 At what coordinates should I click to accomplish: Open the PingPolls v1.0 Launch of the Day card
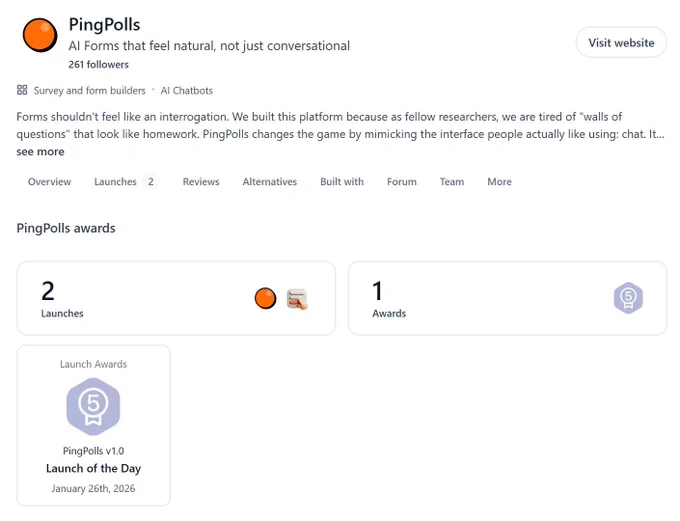tap(93, 426)
